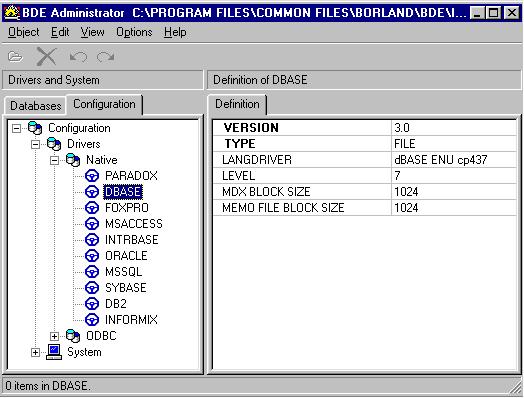Click the INFORMIX driver icon
Viewport: 524px width, 398px height.
[x=92, y=320]
